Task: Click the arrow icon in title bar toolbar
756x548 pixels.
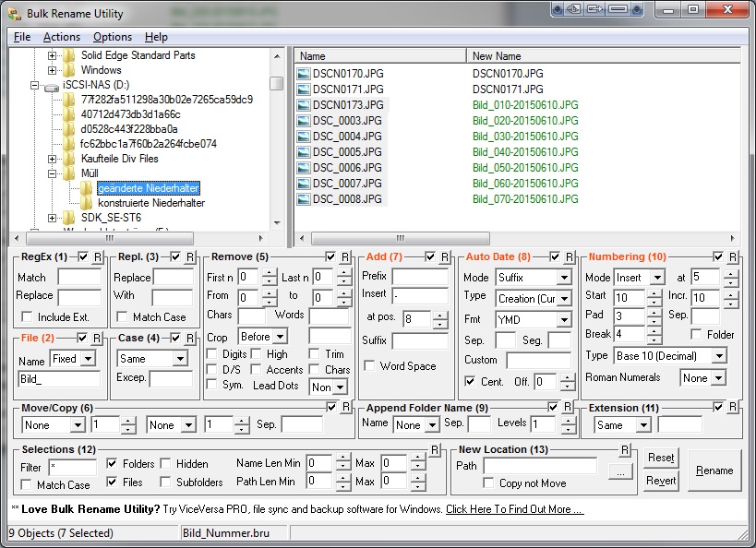Action: coord(594,10)
